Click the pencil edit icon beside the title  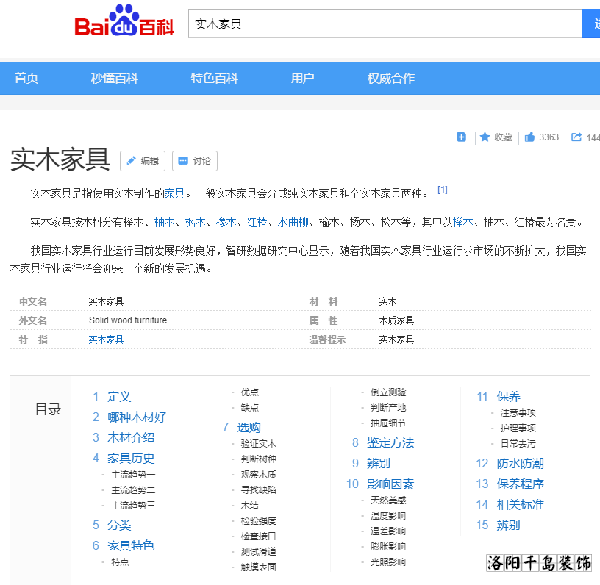pyautogui.click(x=131, y=160)
